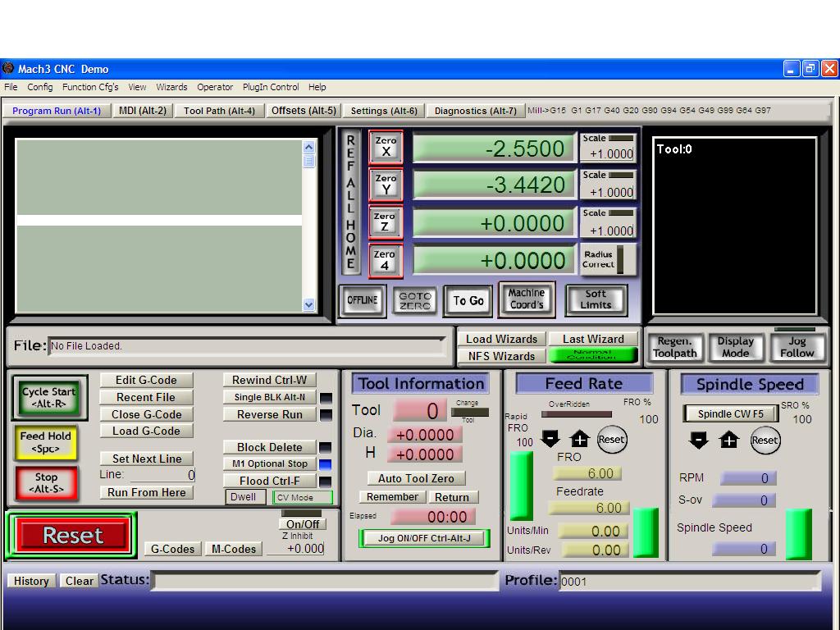The image size is (840, 630).
Task: Click the REF ALL HOME vertical button
Action: pos(350,202)
